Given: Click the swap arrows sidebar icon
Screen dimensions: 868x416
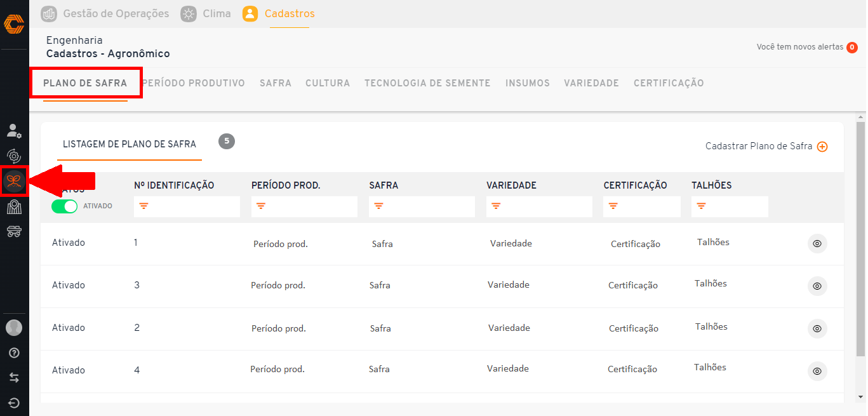Looking at the screenshot, I should point(14,378).
